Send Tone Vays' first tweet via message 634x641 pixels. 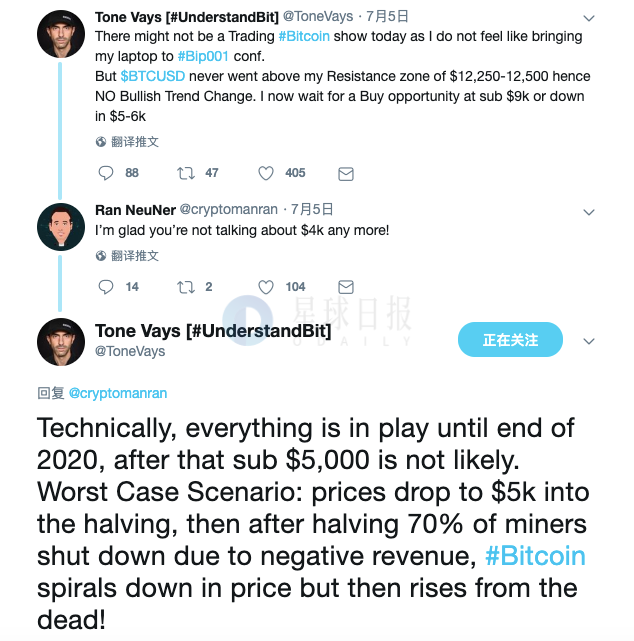(x=346, y=173)
